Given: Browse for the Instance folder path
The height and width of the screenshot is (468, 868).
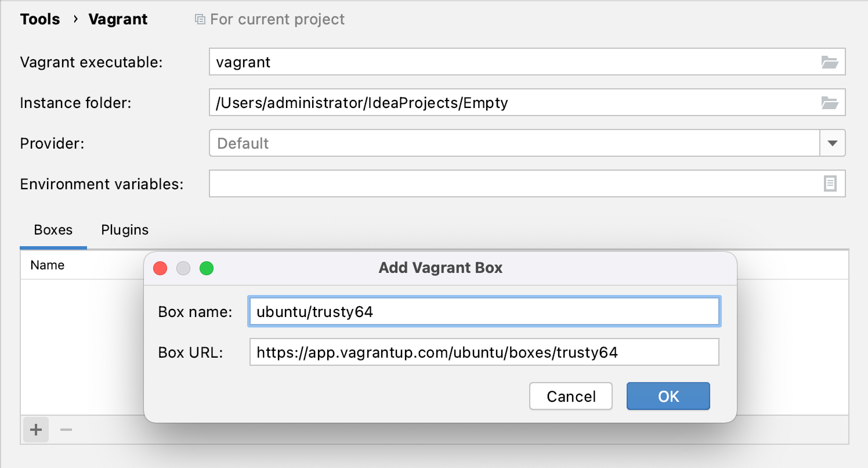Looking at the screenshot, I should 830,102.
